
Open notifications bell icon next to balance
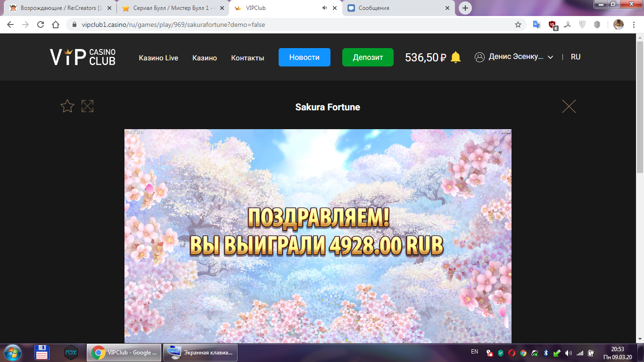pyautogui.click(x=455, y=58)
